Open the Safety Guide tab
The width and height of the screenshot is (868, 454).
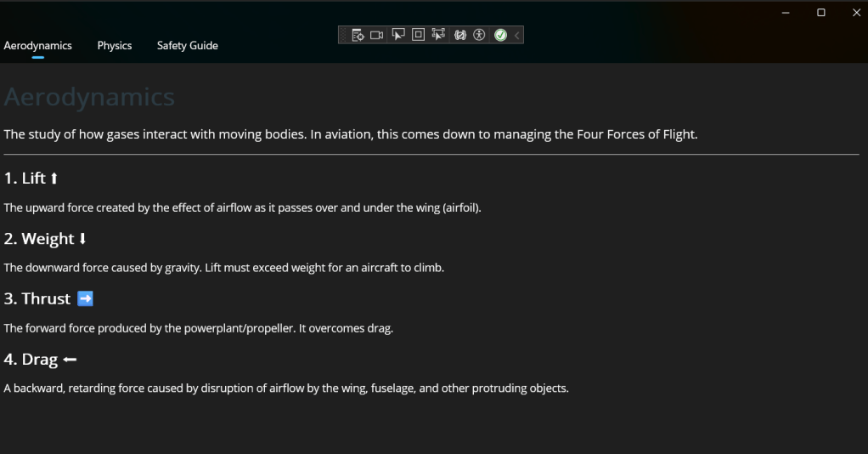click(187, 45)
